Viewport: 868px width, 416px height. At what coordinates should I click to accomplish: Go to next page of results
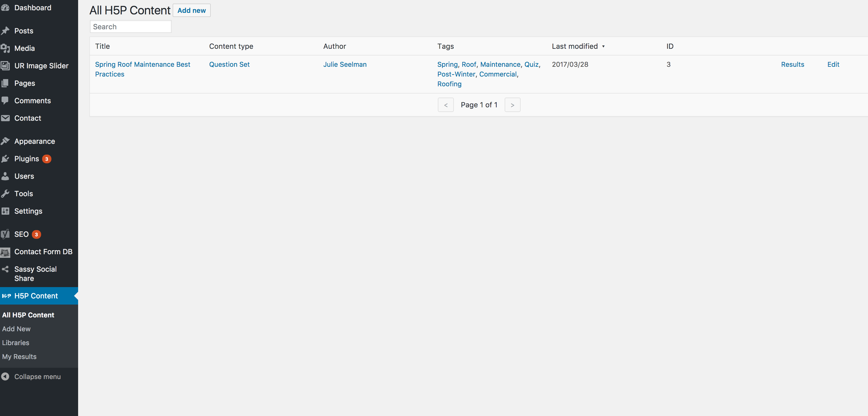(x=512, y=105)
